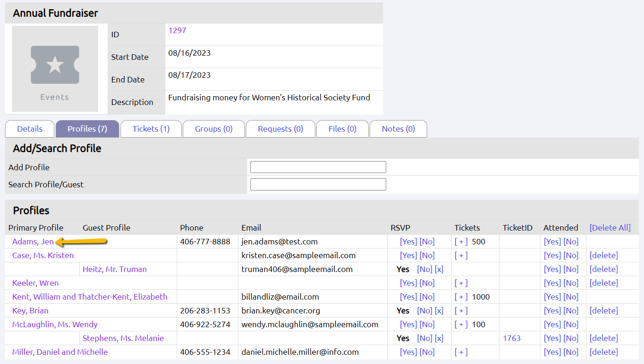
Task: Open the Tickets (1) tab
Action: (x=151, y=129)
